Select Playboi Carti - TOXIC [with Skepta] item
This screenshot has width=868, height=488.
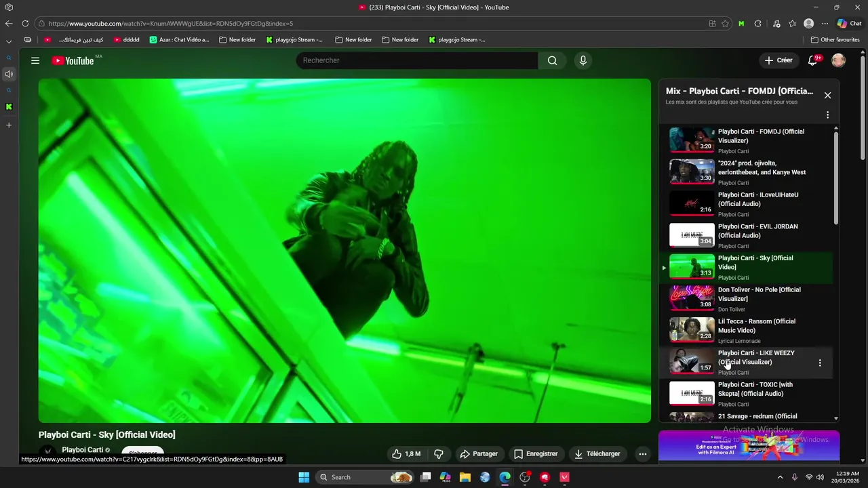pos(746,394)
